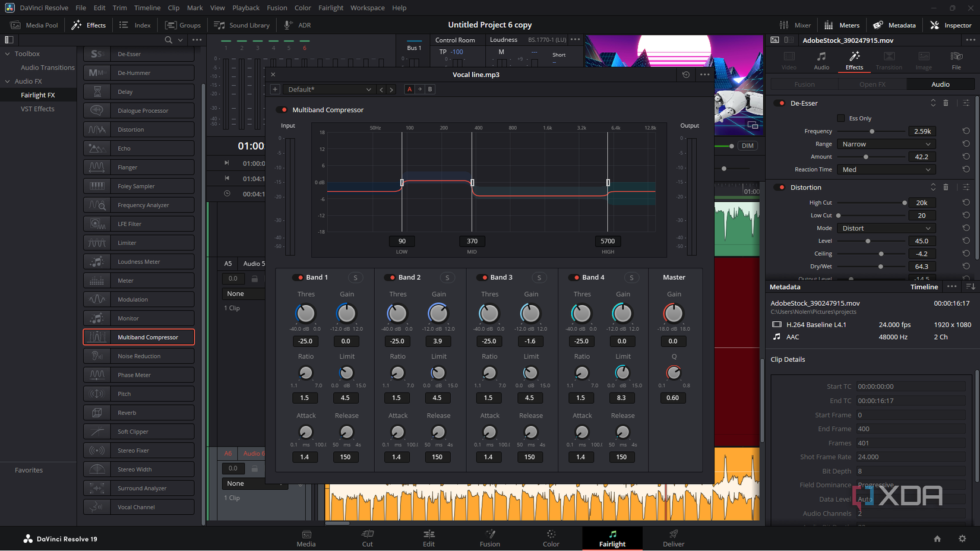Open the De-Esser Range dropdown showing Narrow
This screenshot has width=980, height=551.
[886, 144]
